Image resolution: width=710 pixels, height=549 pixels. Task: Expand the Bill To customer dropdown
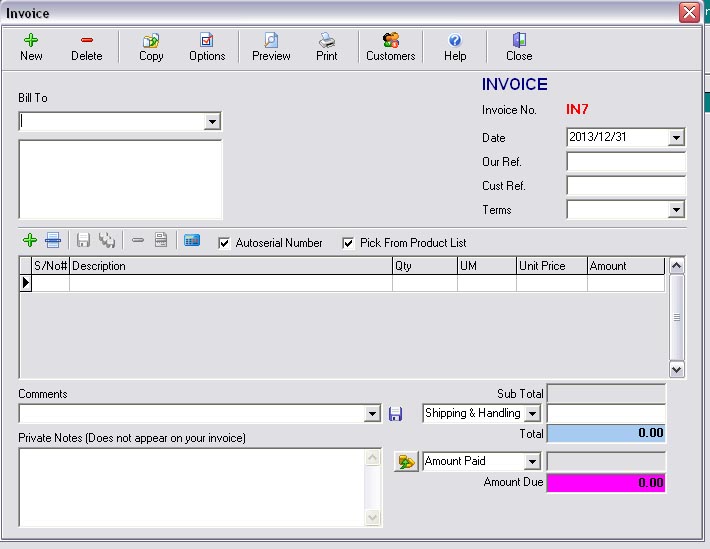[x=211, y=122]
